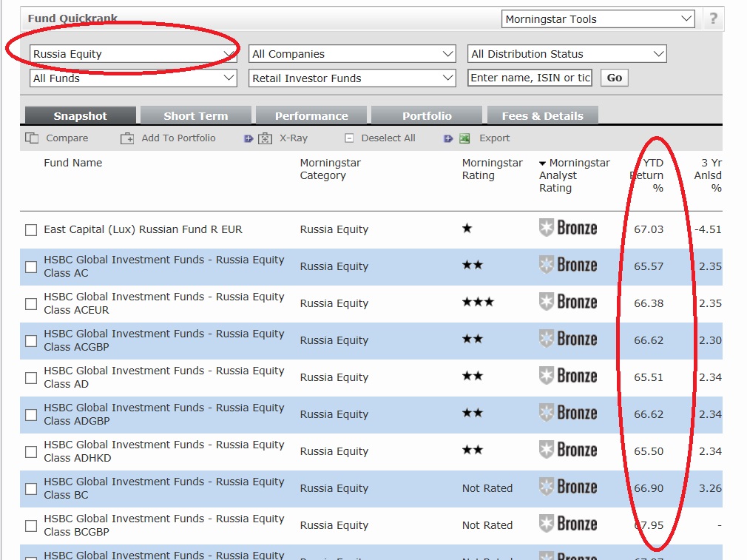Click the Bronze badge for Class BC
The height and width of the screenshot is (560, 747).
pos(568,487)
